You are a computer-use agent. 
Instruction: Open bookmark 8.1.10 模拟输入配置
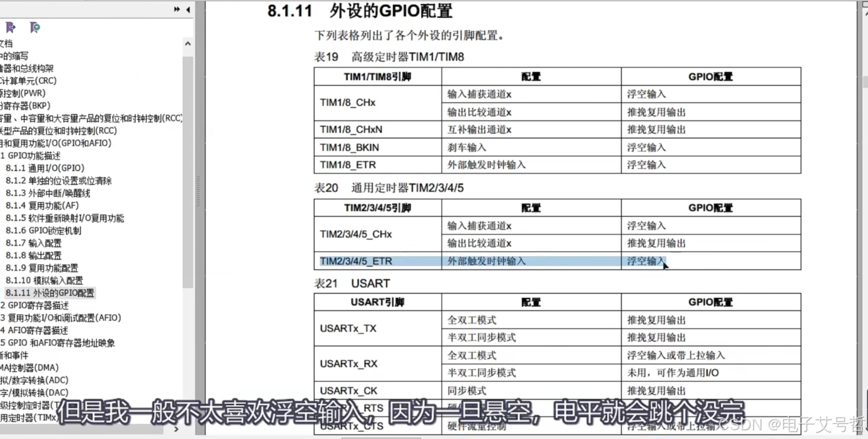click(44, 281)
